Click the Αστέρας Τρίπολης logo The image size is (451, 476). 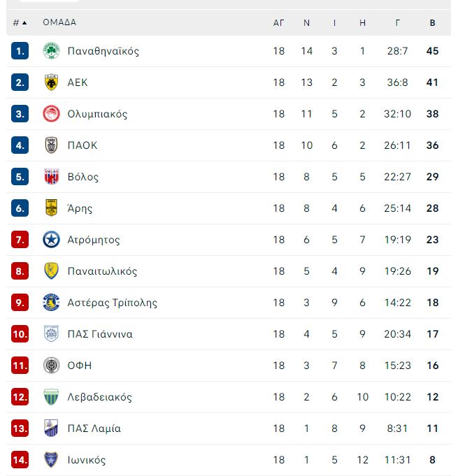coord(51,303)
